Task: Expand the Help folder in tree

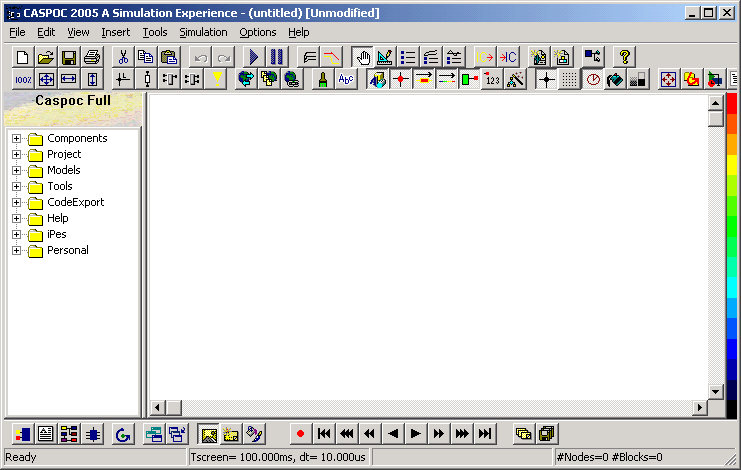Action: [17, 219]
